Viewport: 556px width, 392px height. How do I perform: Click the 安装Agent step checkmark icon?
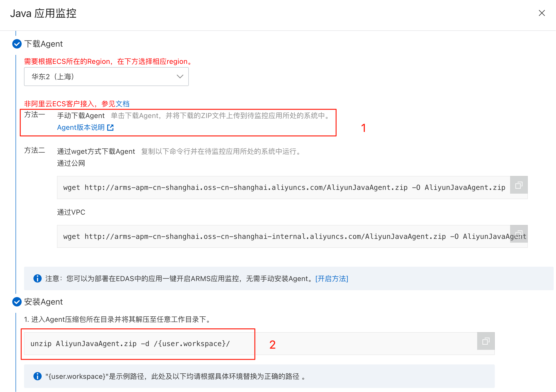(17, 302)
